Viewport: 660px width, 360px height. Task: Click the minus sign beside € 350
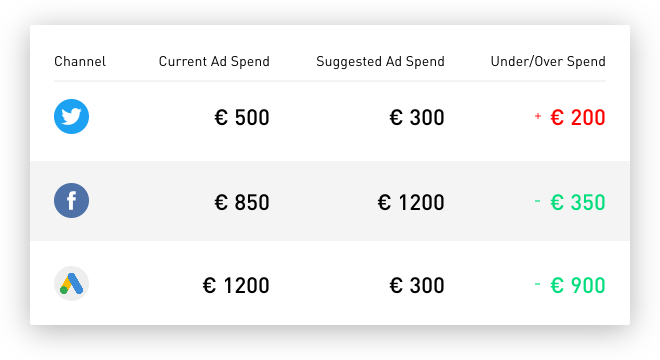[x=538, y=201]
